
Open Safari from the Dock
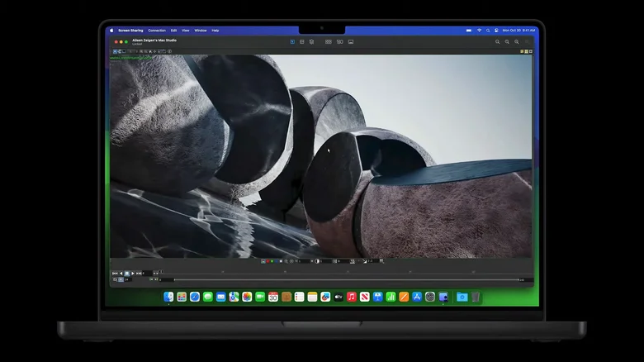click(x=195, y=297)
